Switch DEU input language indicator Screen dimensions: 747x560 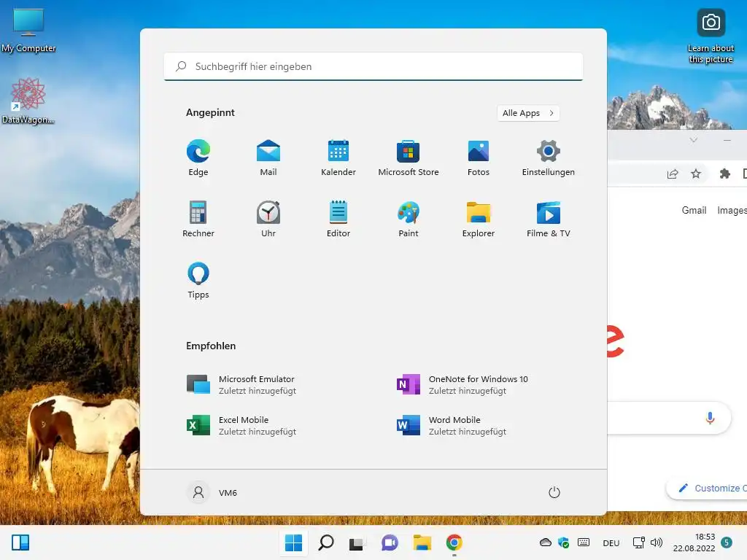coord(611,542)
